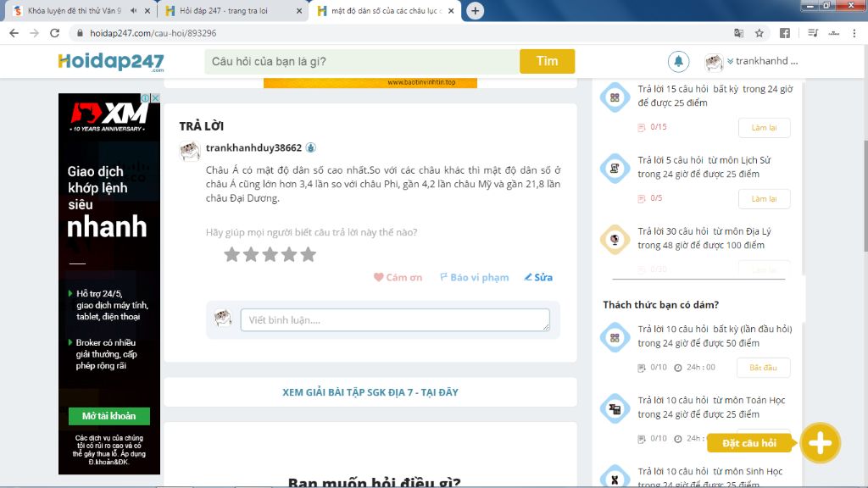Click the Đặt câu hỏi label
Viewport: 868px width, 488px height.
749,443
